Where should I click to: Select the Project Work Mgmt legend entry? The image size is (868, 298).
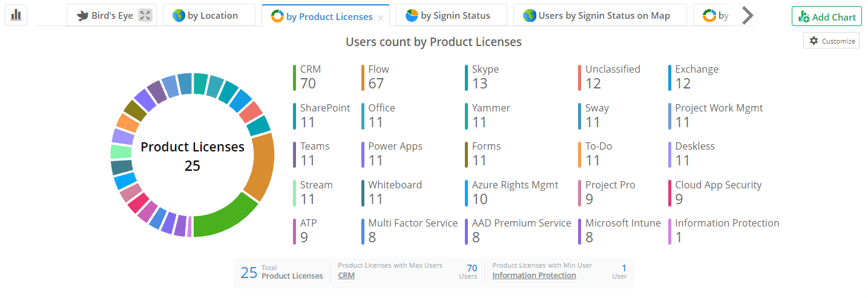[x=717, y=116]
